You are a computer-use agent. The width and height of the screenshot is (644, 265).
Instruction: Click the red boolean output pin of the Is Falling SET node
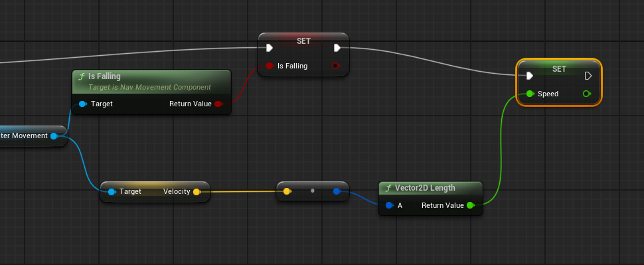pyautogui.click(x=335, y=66)
